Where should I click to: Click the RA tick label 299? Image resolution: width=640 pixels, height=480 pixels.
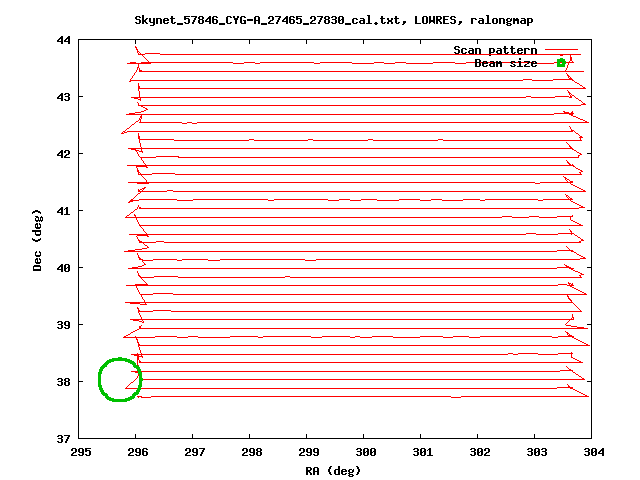[309, 452]
